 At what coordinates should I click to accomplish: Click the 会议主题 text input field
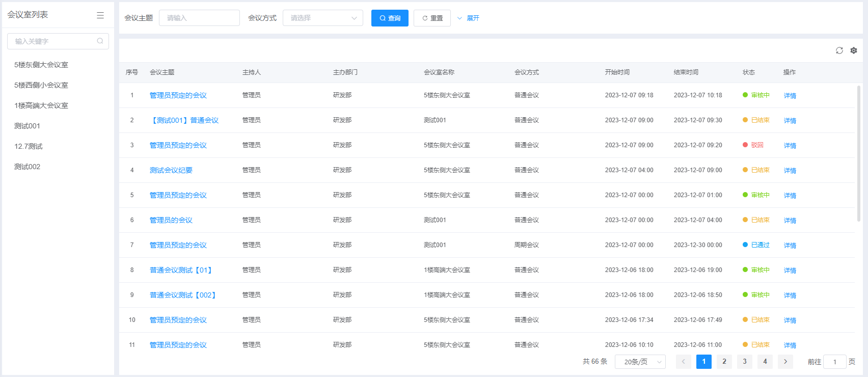[x=199, y=18]
